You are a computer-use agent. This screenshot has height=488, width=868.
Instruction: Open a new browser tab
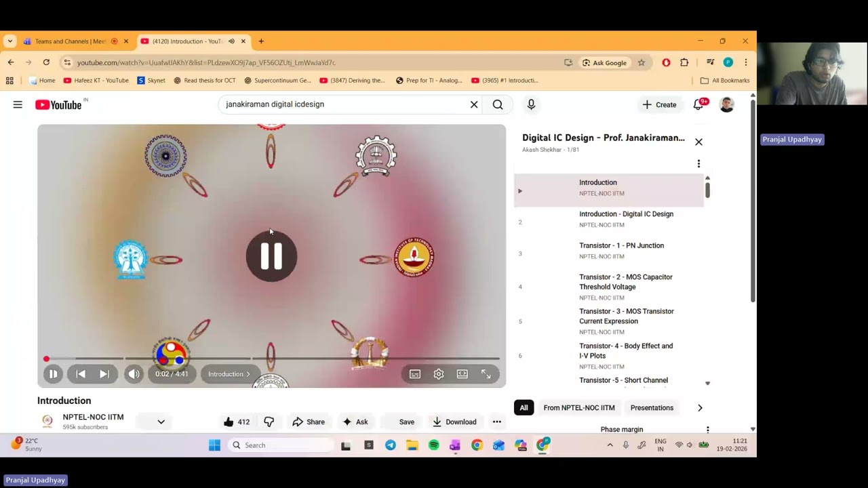pos(261,41)
